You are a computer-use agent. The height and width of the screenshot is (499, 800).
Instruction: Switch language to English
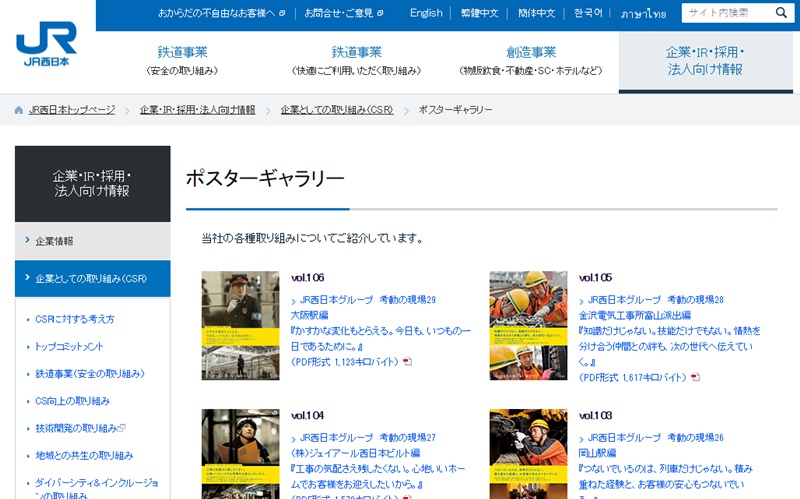pyautogui.click(x=426, y=13)
